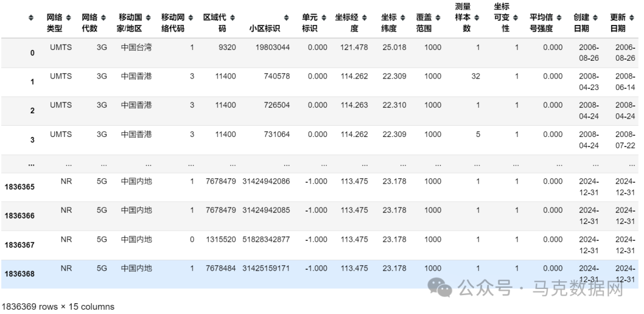Sort by 测量样本数 column

pyautogui.click(x=476, y=18)
